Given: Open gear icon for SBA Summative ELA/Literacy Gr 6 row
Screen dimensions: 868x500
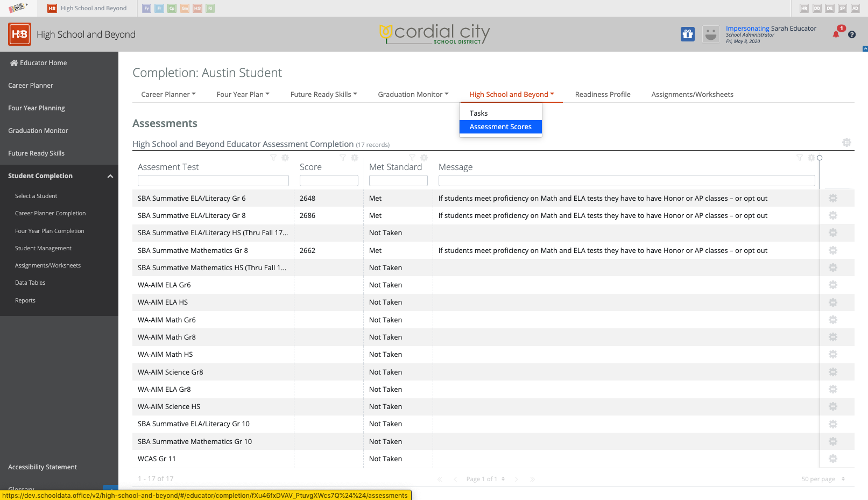Looking at the screenshot, I should click(x=833, y=198).
